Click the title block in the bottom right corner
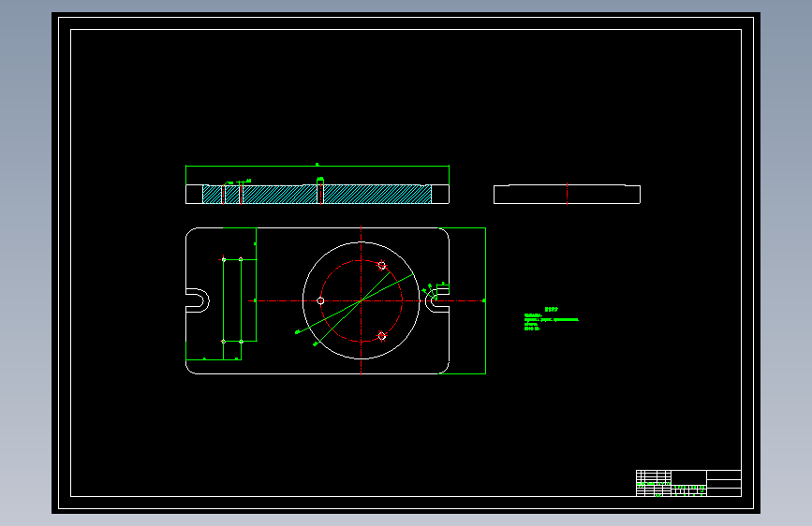The height and width of the screenshot is (526, 812). click(688, 483)
